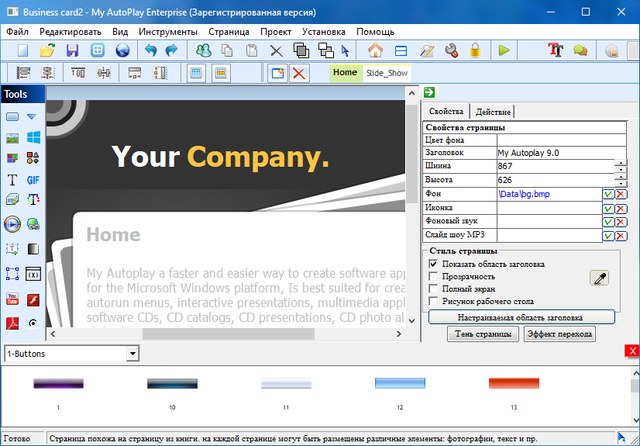Pick color with the eyedropper button
This screenshot has width=640, height=446.
[599, 279]
